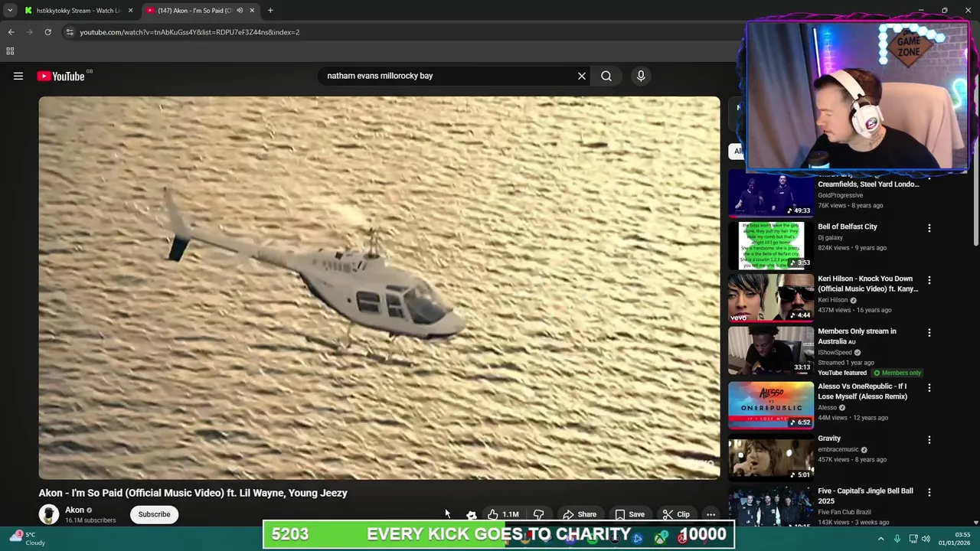Close the hstikkytokky Stream tab
980x551 pixels.
coord(130,11)
